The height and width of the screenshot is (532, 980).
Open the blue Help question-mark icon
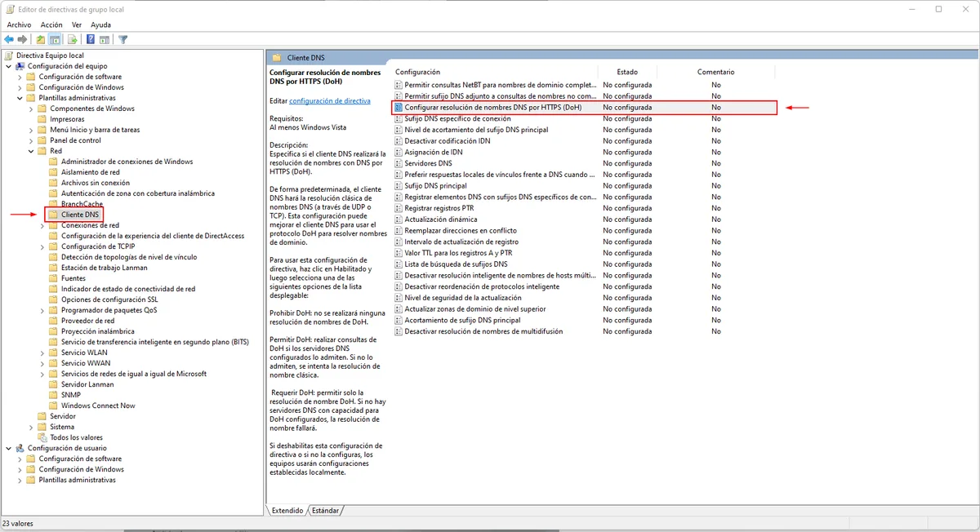[90, 39]
